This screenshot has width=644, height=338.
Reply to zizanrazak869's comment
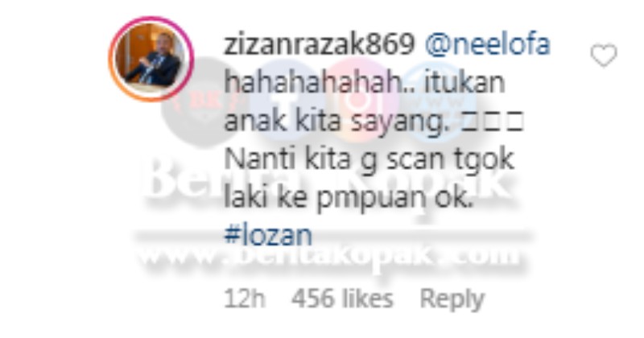(x=452, y=299)
